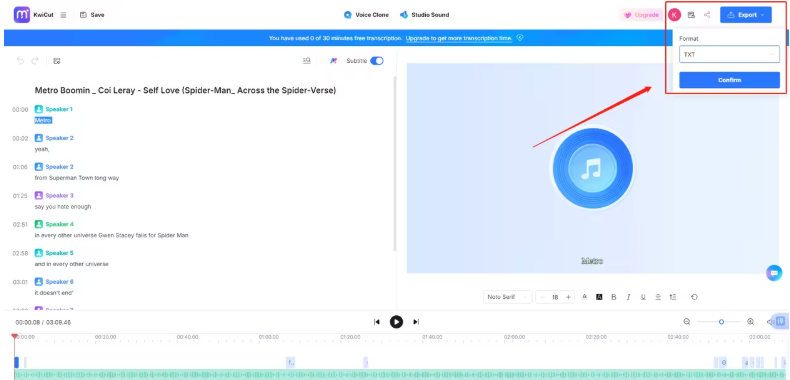
Task: Open the hamburger menu next to KwiCut
Action: coord(63,15)
